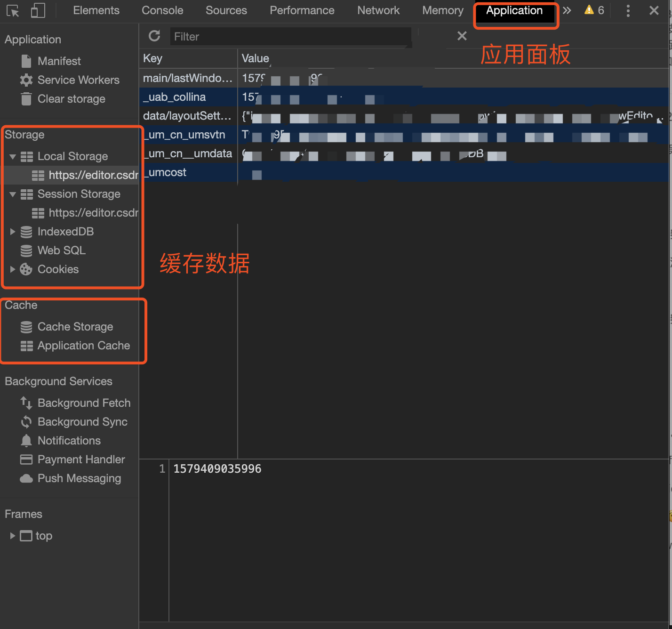Select Web SQL item
The width and height of the screenshot is (672, 629).
[x=62, y=250]
